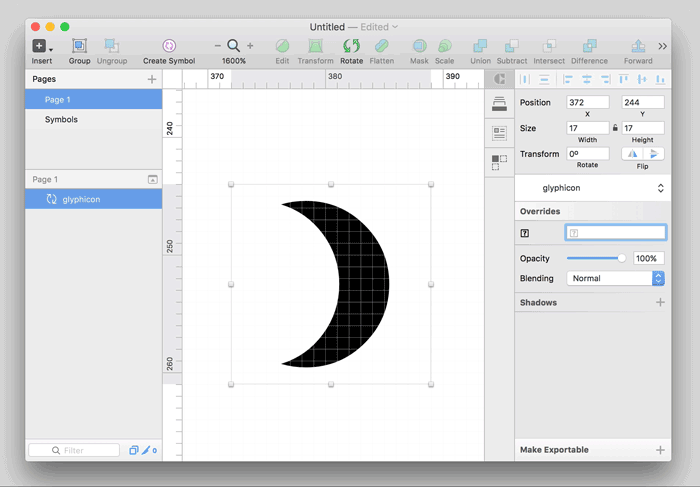The image size is (700, 487).
Task: Click the Flatten toolbar icon
Action: click(382, 46)
